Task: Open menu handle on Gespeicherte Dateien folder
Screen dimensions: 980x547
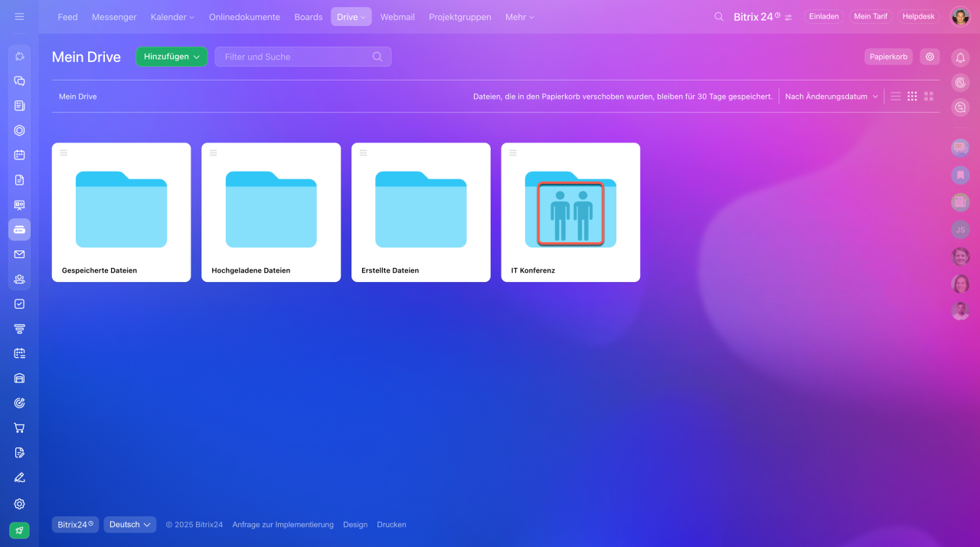Action: point(64,153)
